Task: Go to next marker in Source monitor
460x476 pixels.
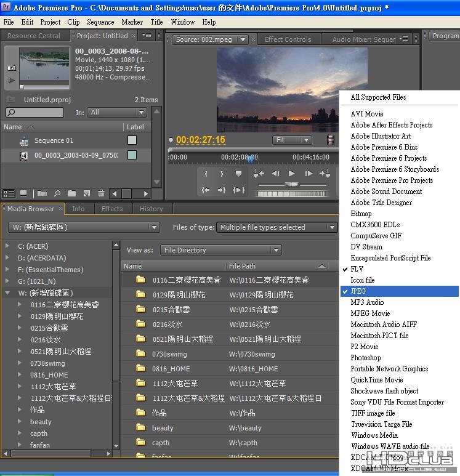Action: click(325, 173)
